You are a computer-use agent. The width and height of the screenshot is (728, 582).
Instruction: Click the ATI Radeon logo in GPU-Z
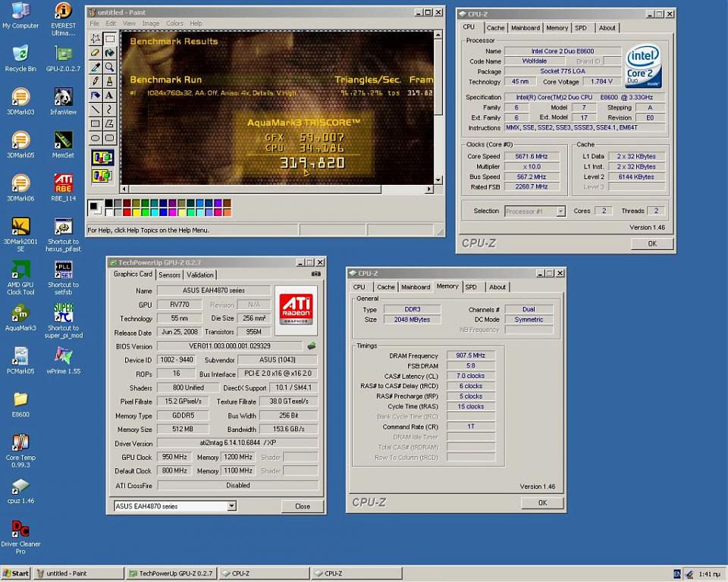(x=296, y=310)
